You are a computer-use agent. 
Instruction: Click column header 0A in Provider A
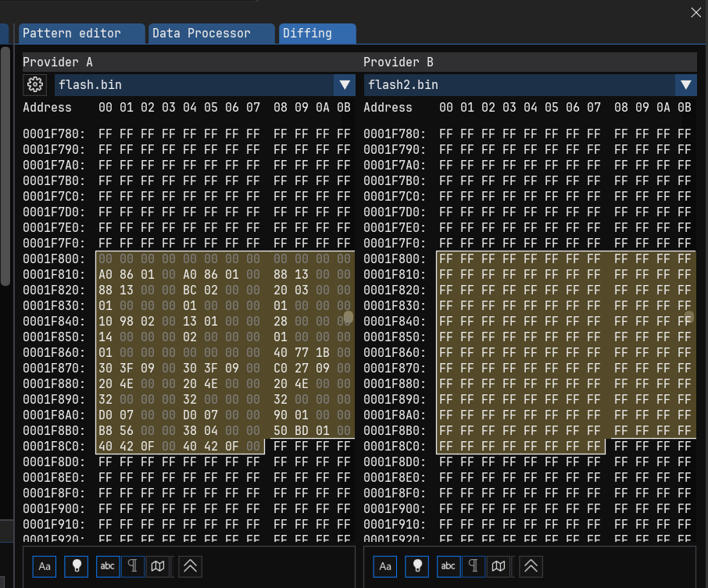click(x=323, y=108)
